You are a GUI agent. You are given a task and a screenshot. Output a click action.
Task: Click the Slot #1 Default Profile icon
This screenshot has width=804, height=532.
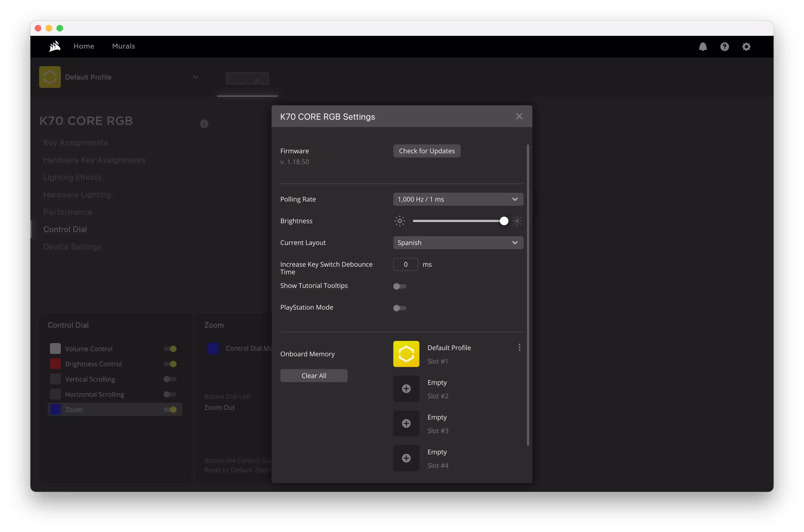[x=406, y=354]
